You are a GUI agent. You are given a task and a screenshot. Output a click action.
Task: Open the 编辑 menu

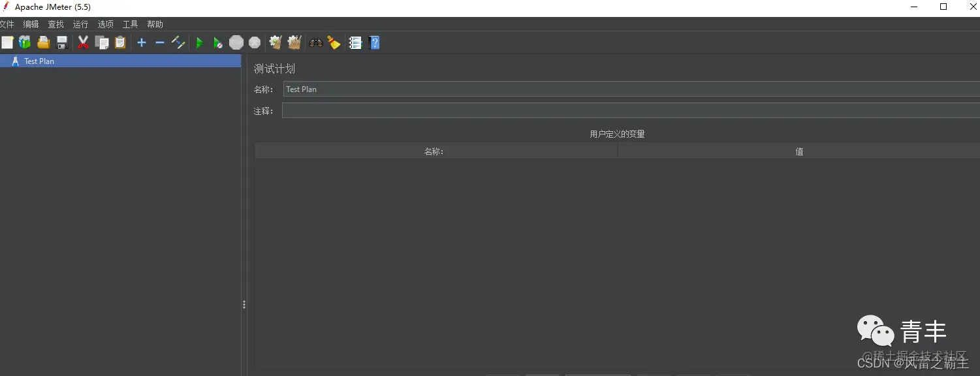coord(31,24)
